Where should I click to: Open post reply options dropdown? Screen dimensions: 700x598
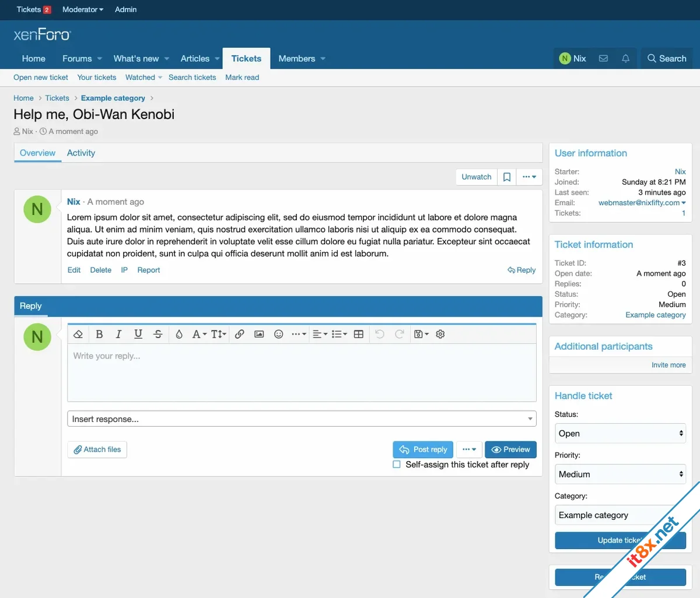point(470,449)
